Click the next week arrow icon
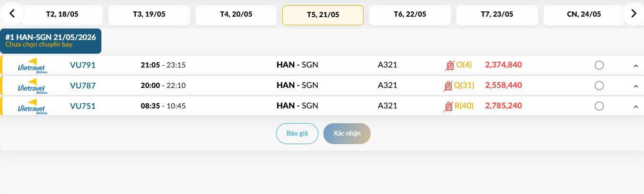The image size is (644, 194). click(633, 14)
